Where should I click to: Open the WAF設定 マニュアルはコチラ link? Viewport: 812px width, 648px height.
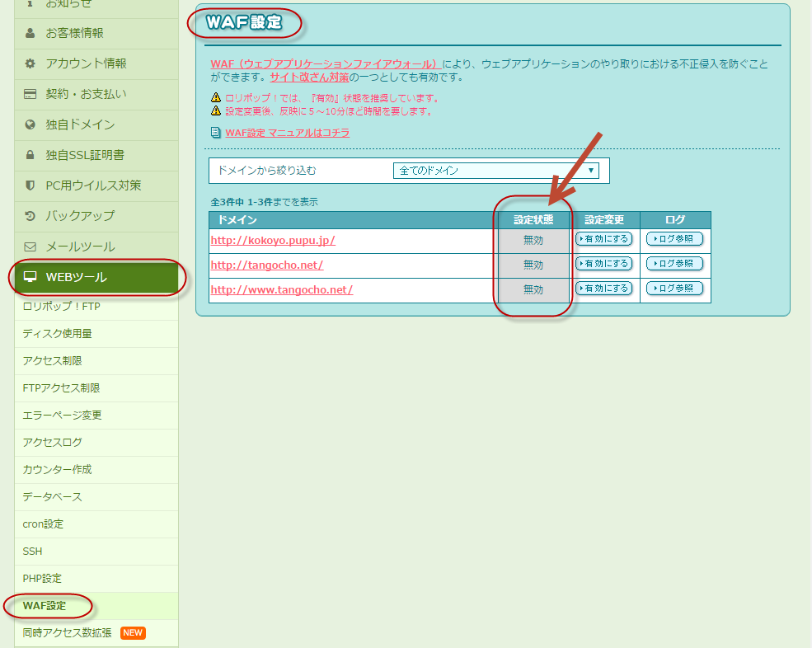pyautogui.click(x=287, y=133)
